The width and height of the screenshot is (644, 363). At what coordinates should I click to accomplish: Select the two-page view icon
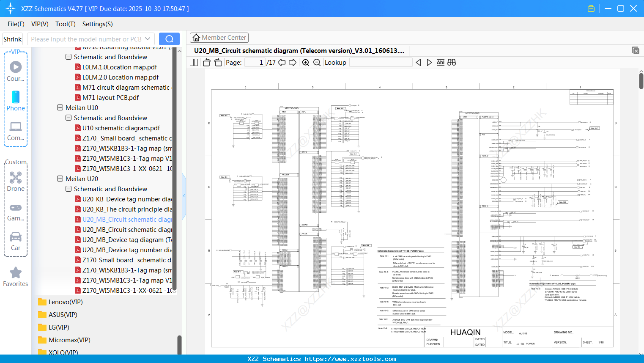coord(193,62)
